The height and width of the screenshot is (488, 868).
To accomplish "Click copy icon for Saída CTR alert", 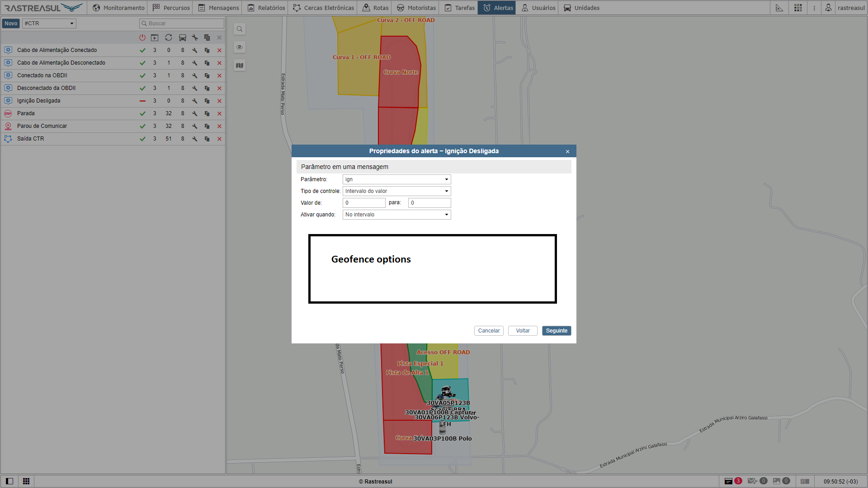I will [x=207, y=139].
